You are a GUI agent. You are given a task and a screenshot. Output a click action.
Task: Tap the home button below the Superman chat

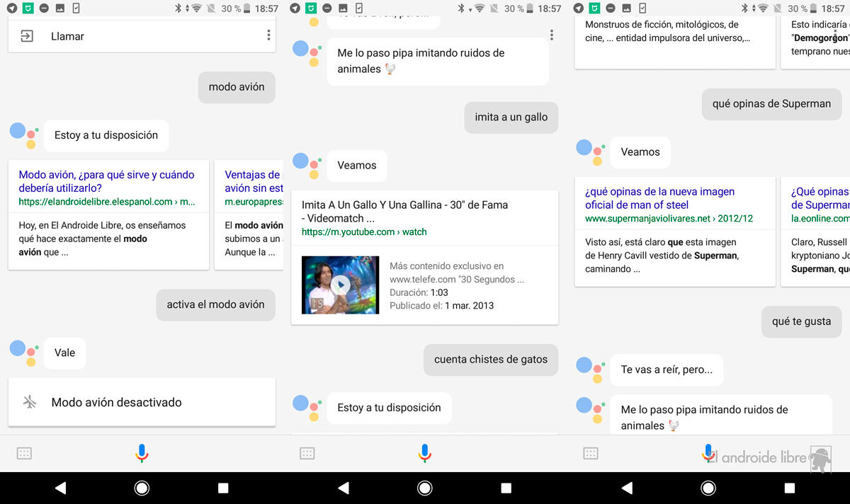click(708, 488)
